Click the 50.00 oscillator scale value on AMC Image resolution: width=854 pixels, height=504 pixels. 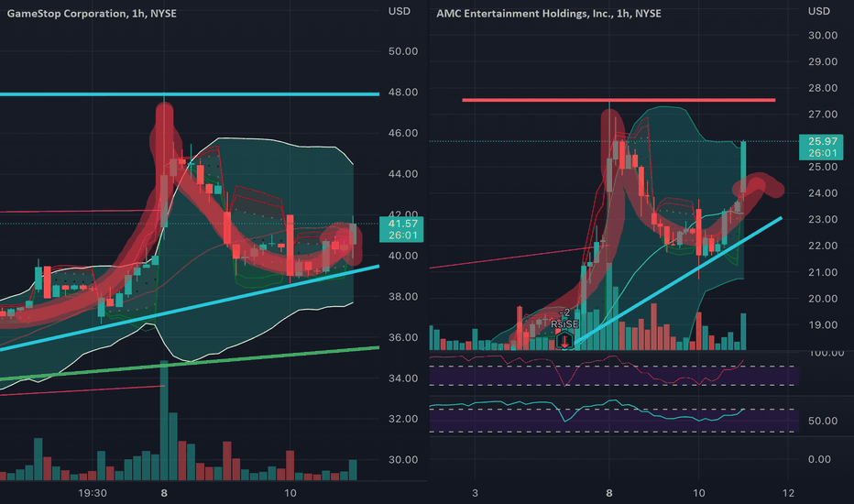coord(823,421)
